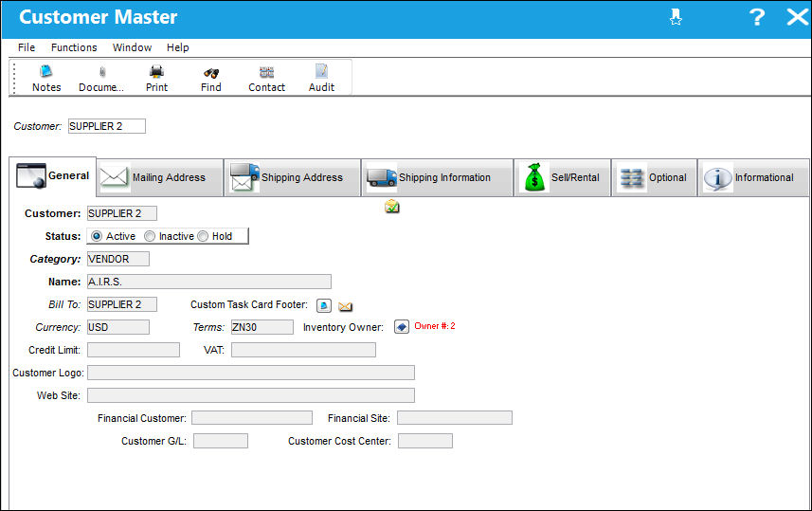
Task: Select the Inactive status radio button
Action: (x=150, y=236)
